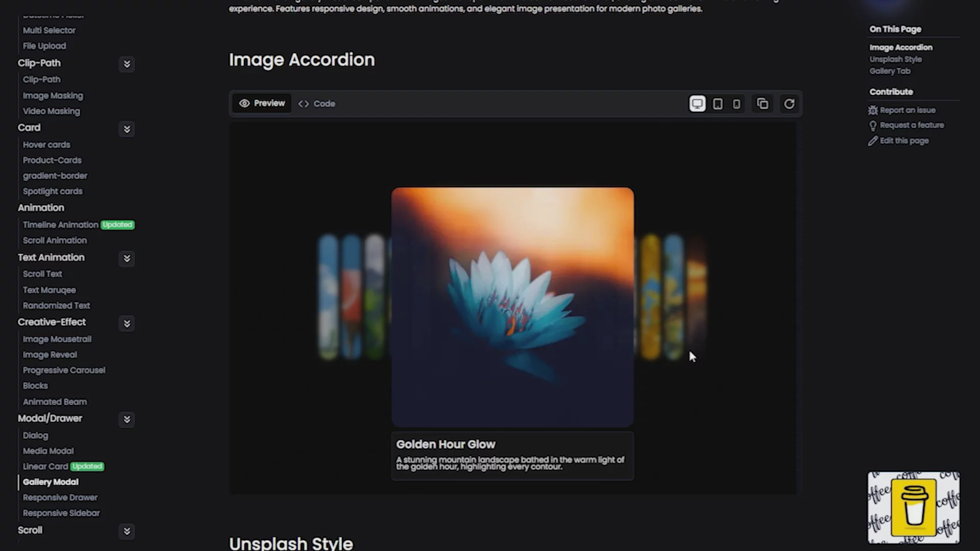Click the bug icon beside Report an issue
Screen dimensions: 980x551
pyautogui.click(x=873, y=110)
